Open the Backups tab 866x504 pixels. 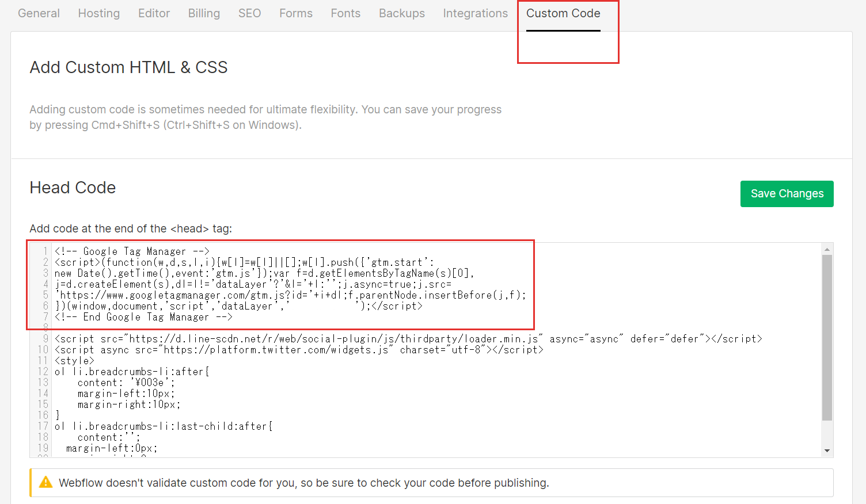point(402,13)
